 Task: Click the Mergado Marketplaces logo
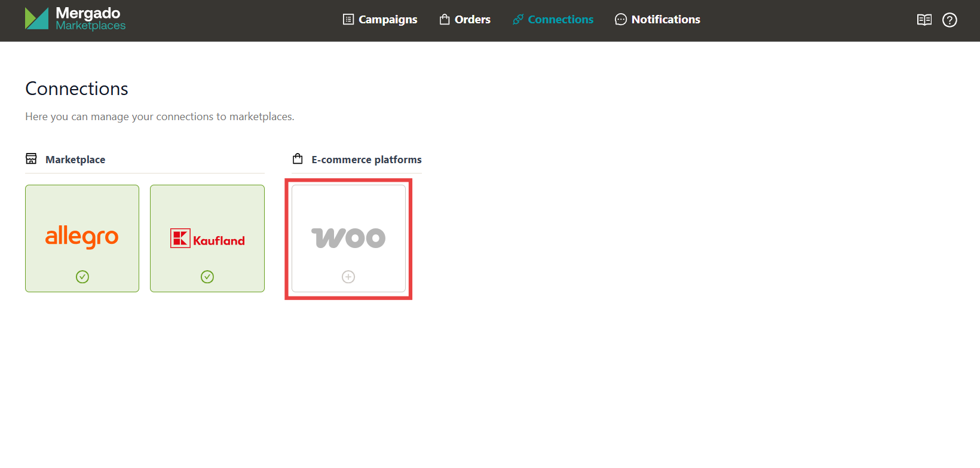(x=75, y=19)
